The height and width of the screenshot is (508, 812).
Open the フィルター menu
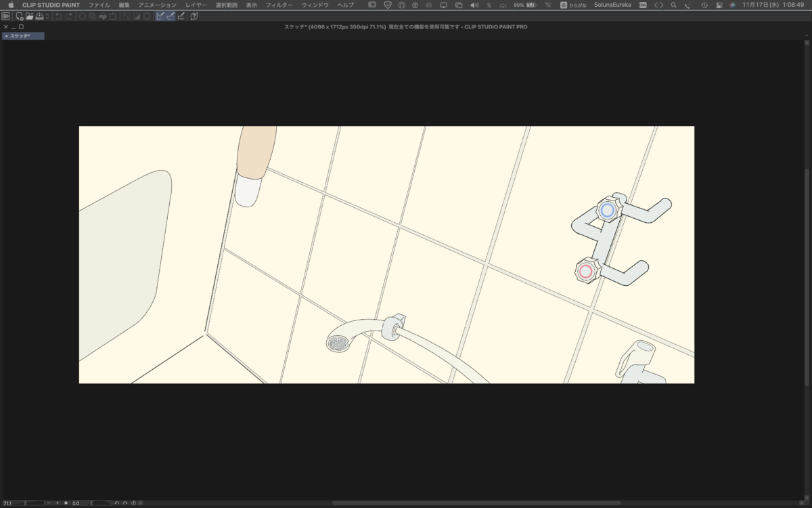point(279,5)
